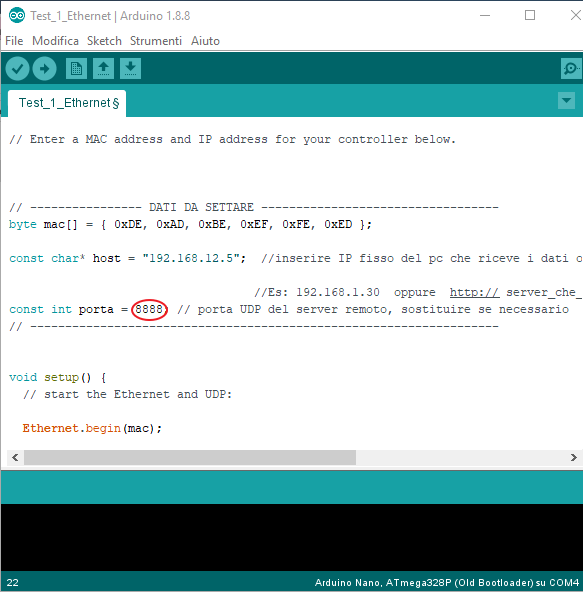Screen dimensions: 583x592
Task: Open a sketch with up-arrow icon
Action: 103,69
